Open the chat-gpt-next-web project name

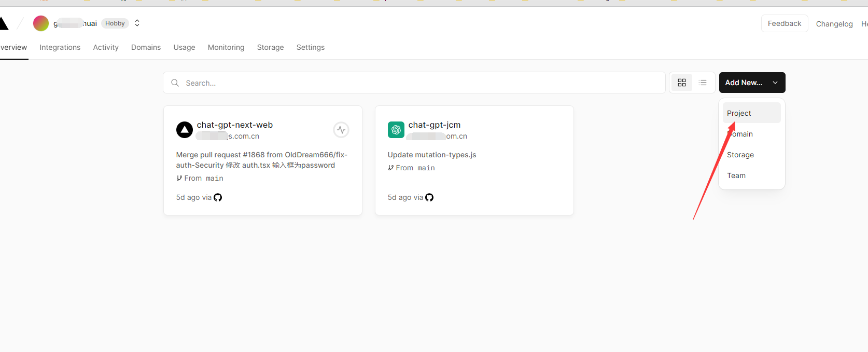(235, 125)
